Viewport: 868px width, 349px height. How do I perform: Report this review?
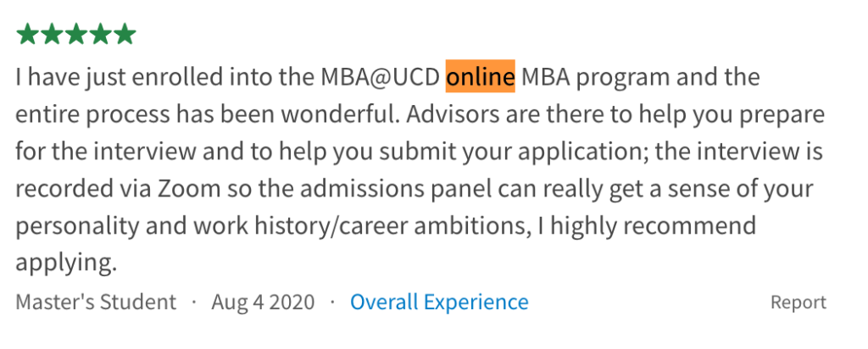(x=798, y=302)
